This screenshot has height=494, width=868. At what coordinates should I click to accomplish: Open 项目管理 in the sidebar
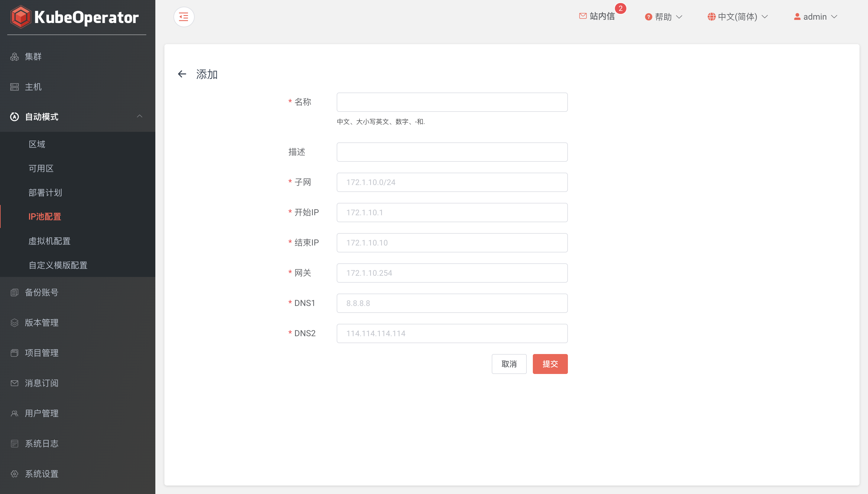click(x=78, y=353)
